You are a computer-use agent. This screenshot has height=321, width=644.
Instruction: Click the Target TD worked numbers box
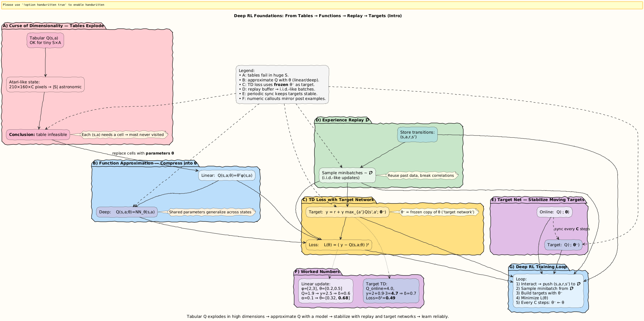click(391, 291)
